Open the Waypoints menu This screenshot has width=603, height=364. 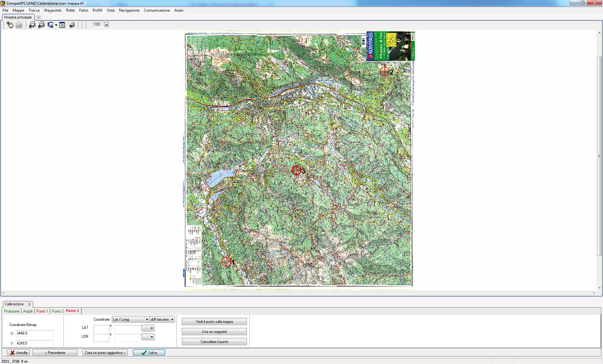(53, 10)
